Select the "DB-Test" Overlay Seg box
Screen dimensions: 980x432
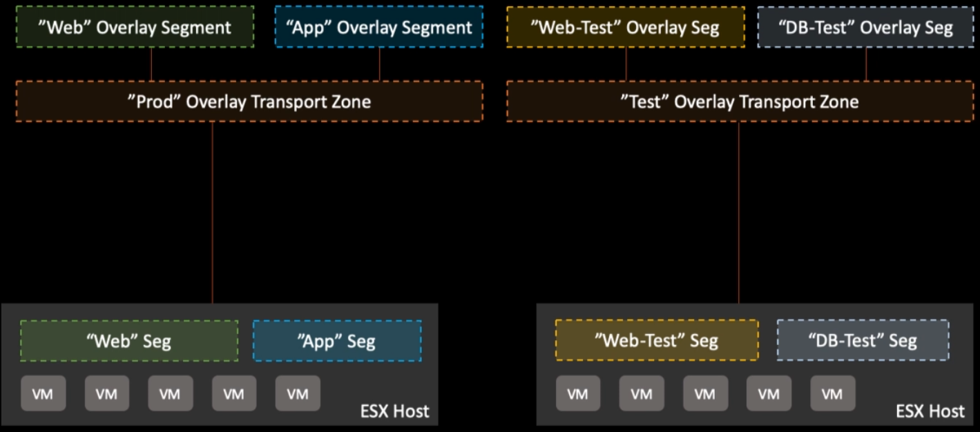point(866,28)
